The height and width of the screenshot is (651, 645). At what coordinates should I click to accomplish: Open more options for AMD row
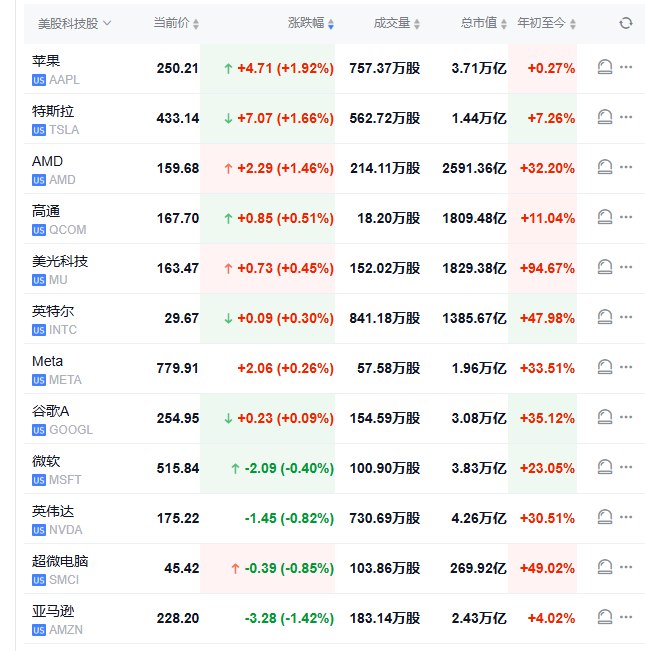(627, 167)
